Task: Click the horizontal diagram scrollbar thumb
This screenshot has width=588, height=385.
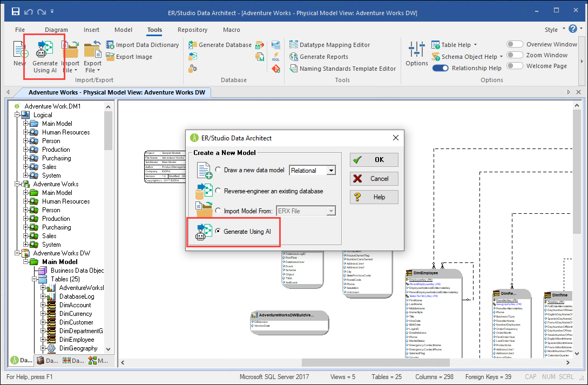Action: 376,362
